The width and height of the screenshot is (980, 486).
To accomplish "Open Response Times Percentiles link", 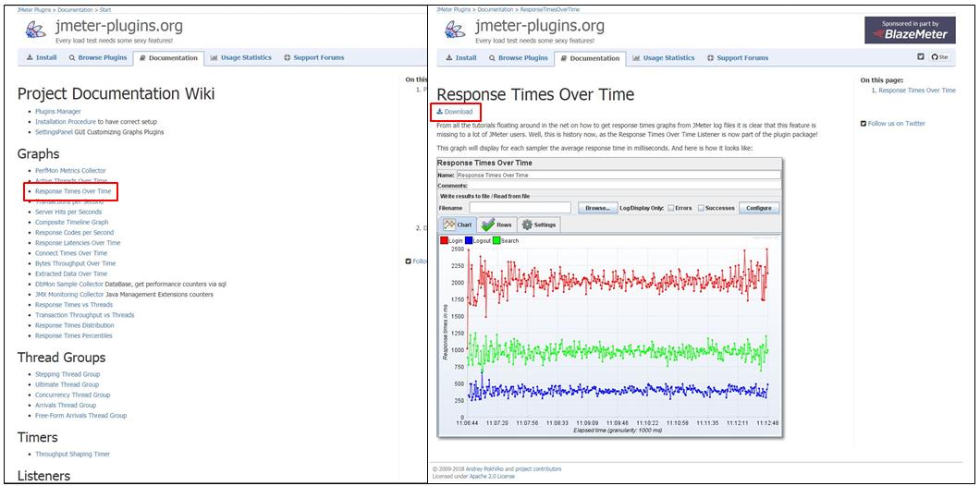I will 74,335.
